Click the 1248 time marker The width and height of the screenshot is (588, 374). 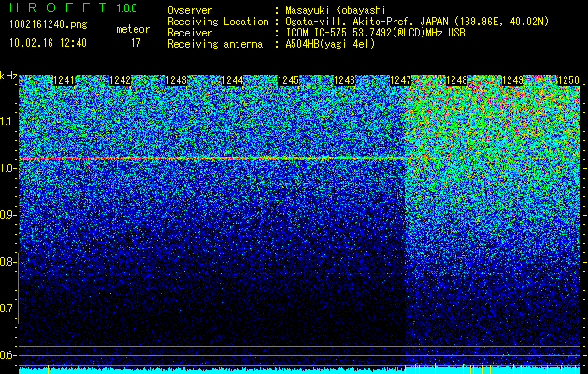coord(457,80)
